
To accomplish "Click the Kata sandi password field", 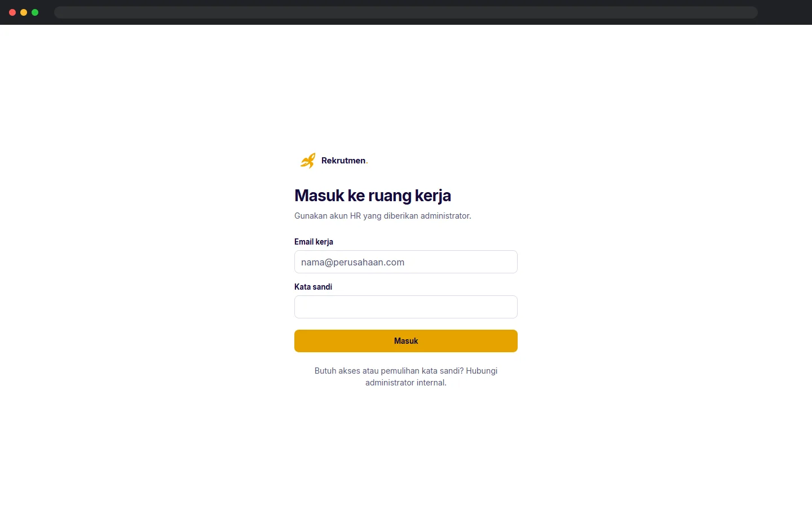I will tap(406, 307).
